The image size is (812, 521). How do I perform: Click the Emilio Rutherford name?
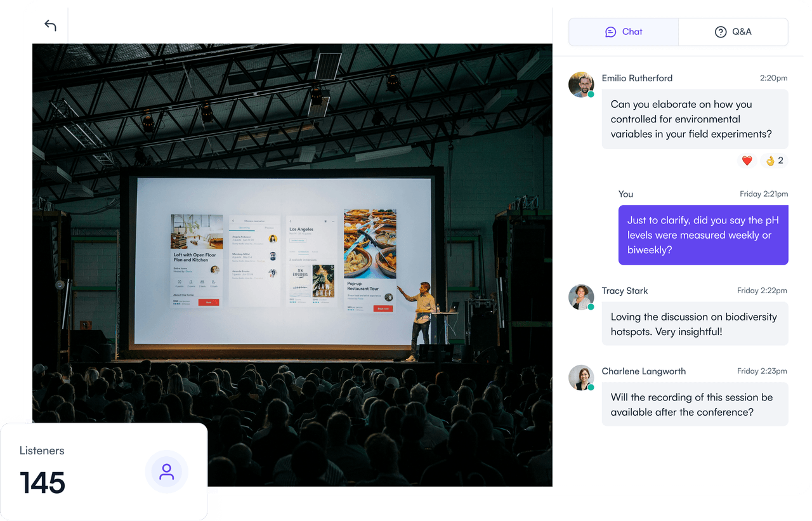[x=637, y=78]
